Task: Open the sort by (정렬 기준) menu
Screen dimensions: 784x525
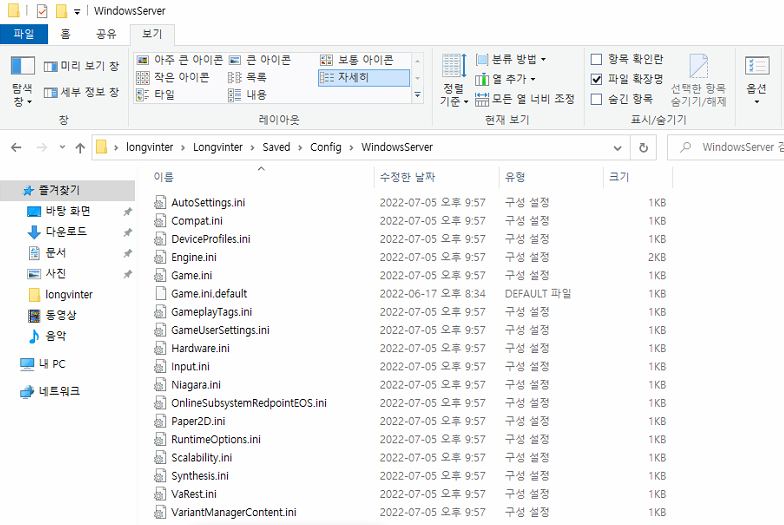Action: 454,80
